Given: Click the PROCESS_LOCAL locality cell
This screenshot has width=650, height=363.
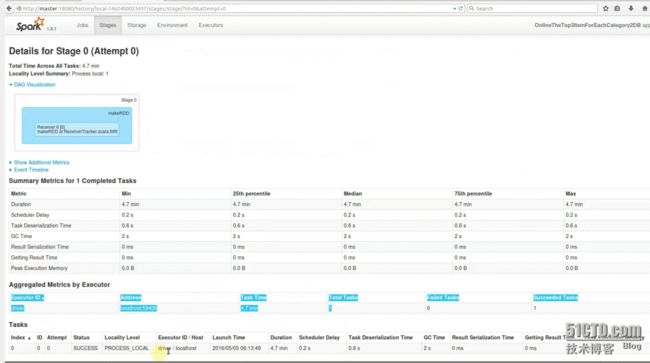Looking at the screenshot, I should click(x=126, y=348).
